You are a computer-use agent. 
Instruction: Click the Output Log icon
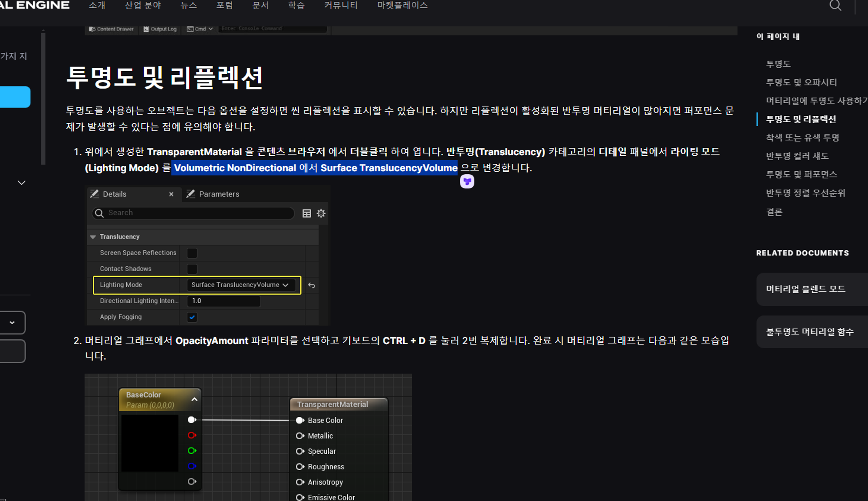coord(146,29)
